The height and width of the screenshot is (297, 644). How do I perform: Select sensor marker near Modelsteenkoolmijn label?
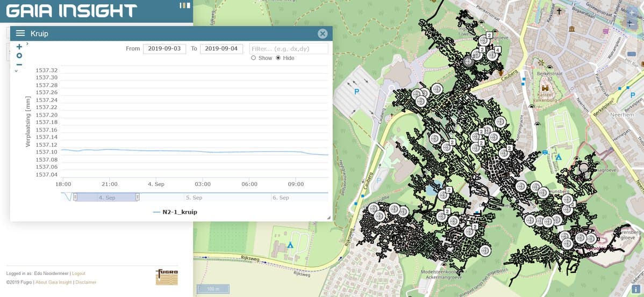[x=485, y=250]
